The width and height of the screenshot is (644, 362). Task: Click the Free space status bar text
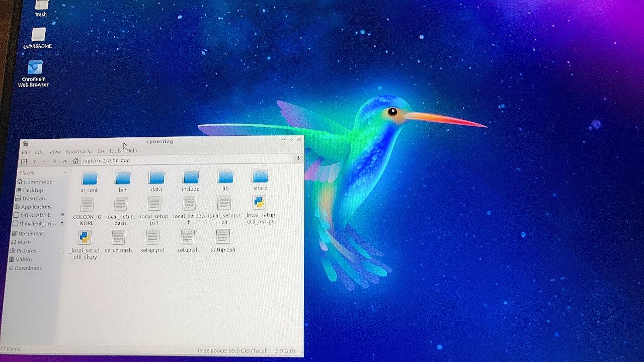tap(247, 351)
